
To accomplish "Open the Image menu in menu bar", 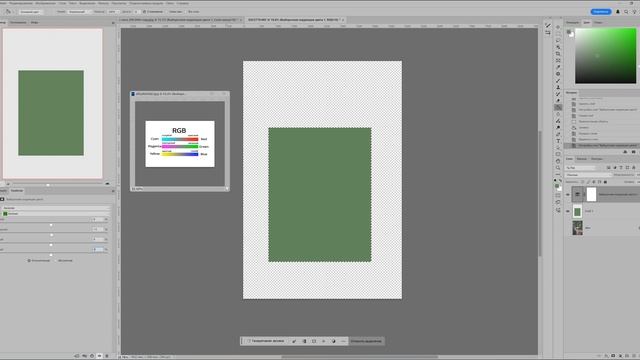I will pos(45,3).
